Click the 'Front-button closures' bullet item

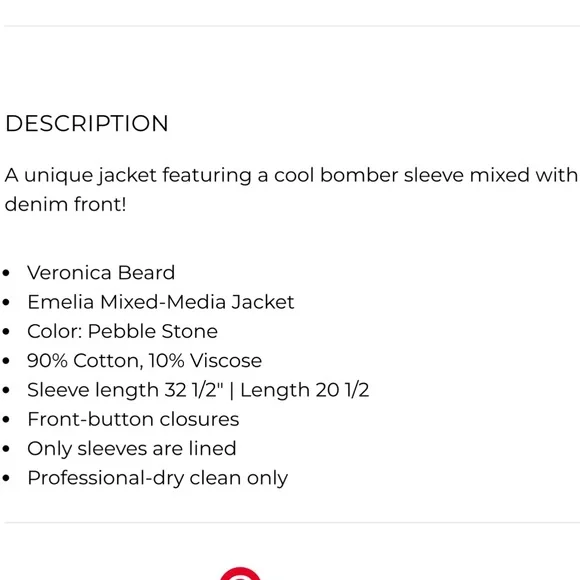click(x=133, y=419)
